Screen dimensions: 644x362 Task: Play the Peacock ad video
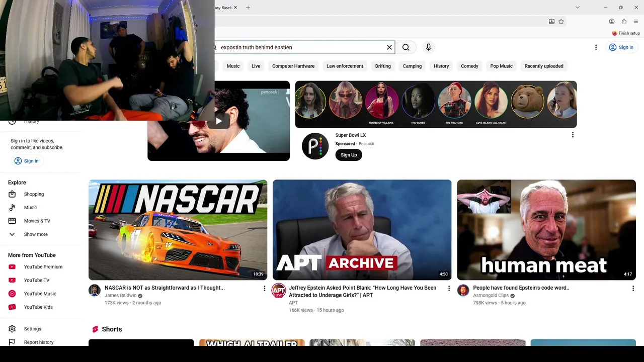pyautogui.click(x=219, y=121)
